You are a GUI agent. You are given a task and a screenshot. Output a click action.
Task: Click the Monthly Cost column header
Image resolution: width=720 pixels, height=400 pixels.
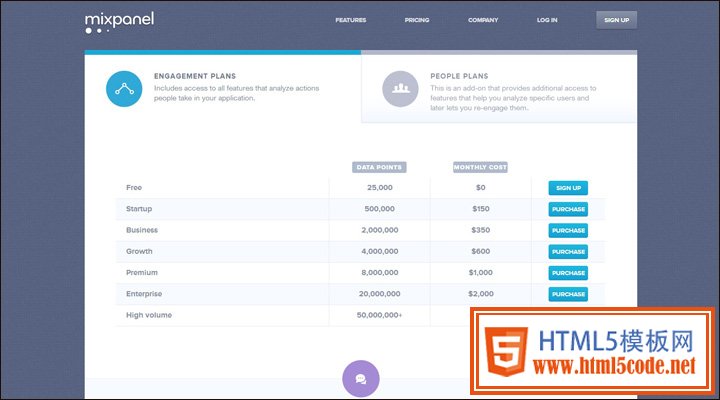click(480, 167)
